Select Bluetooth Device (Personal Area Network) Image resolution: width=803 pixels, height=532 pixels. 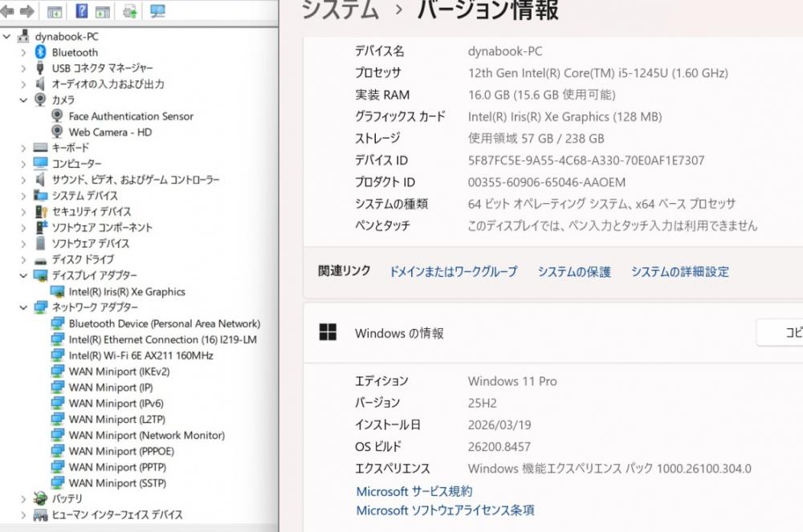point(165,323)
